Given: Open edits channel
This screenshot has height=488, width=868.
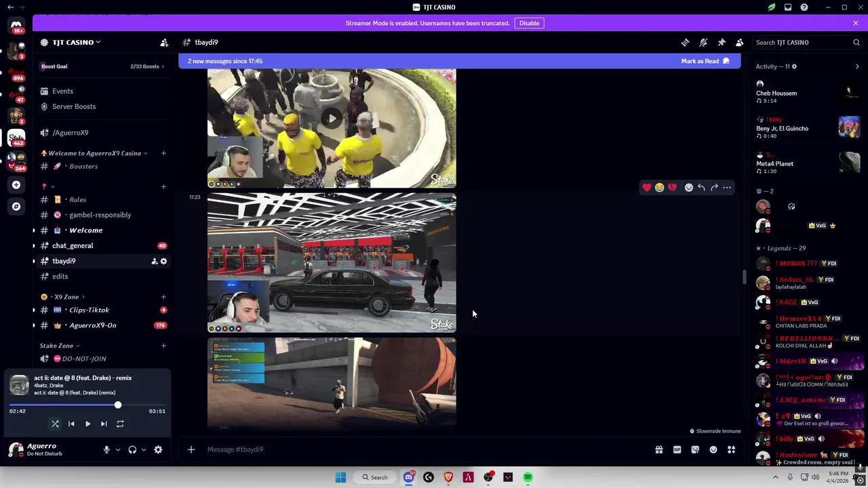Looking at the screenshot, I should point(103,277).
